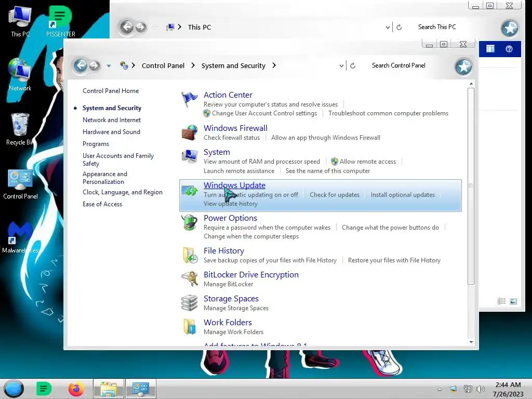Screen dimensions: 532x399
Task: Open the File Explorer taskbar button
Action: pyautogui.click(x=108, y=389)
